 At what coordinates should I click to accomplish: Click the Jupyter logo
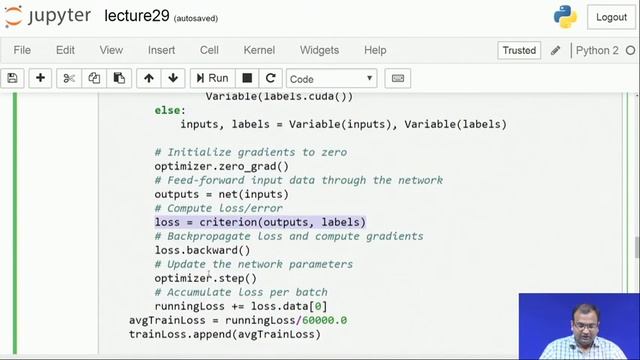[48, 16]
